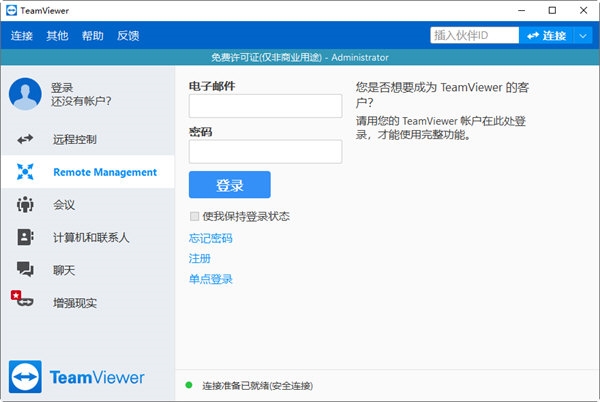Image resolution: width=600 pixels, height=402 pixels.
Task: Enable keep me signed in checkbox
Action: coord(194,216)
